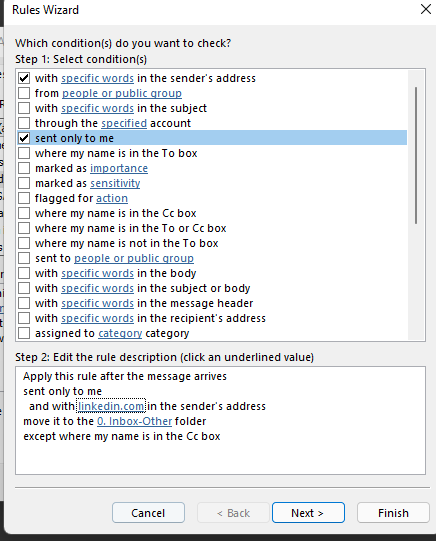This screenshot has width=436, height=541.
Task: Click the 'category' link in assigned condition
Action: [120, 333]
